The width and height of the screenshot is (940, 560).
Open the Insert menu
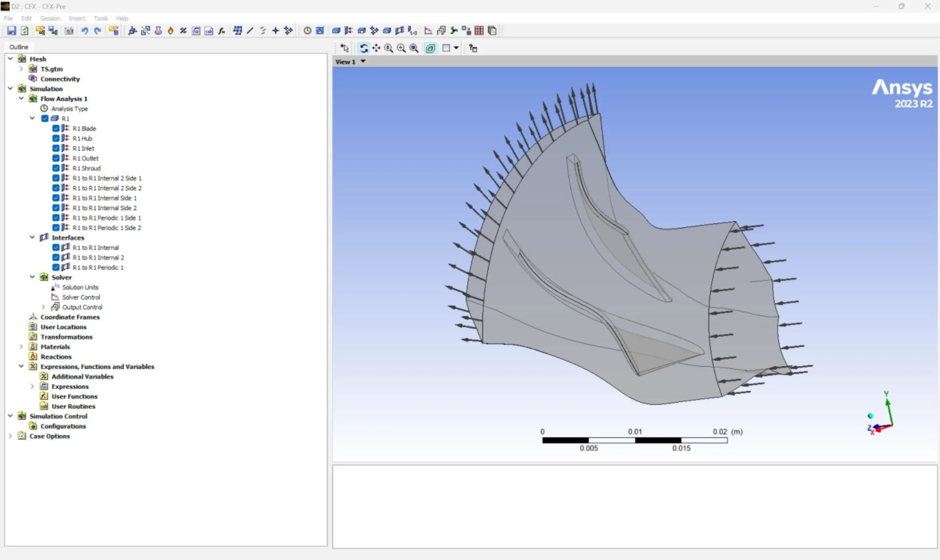point(77,18)
